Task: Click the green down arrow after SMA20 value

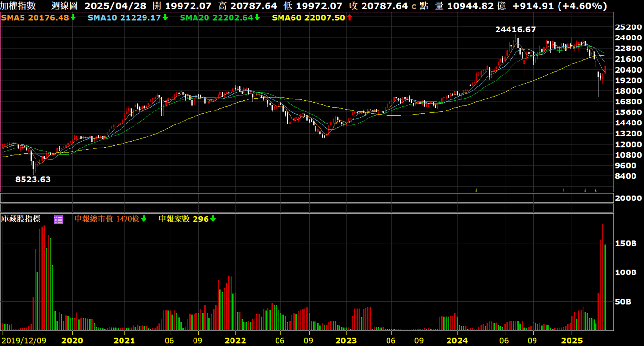Action: point(257,18)
